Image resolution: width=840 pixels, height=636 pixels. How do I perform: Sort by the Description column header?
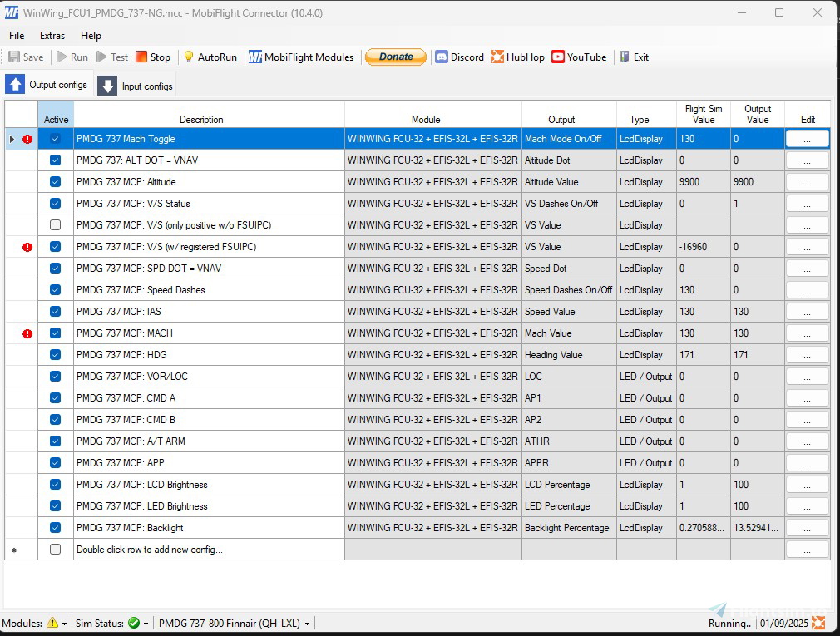201,120
